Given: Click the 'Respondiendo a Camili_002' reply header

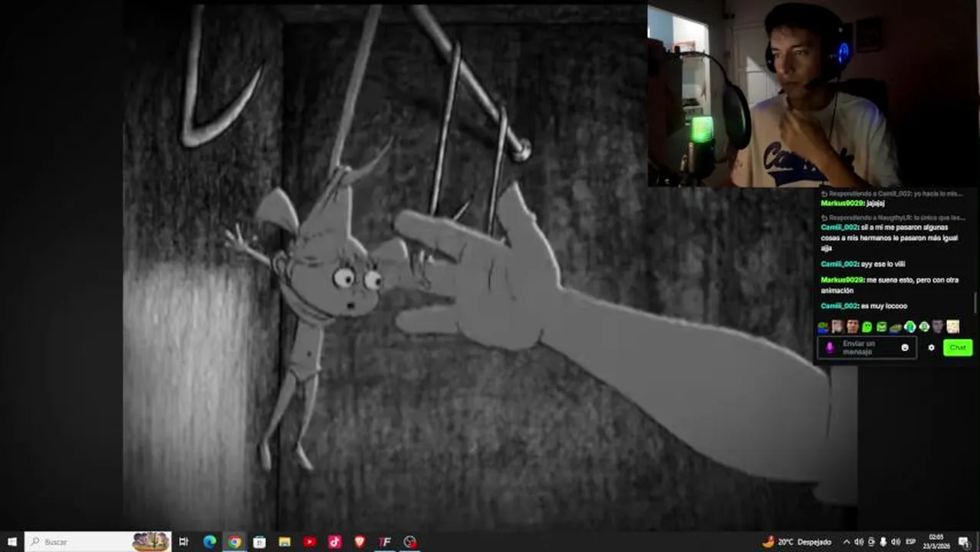Looking at the screenshot, I should [x=891, y=194].
